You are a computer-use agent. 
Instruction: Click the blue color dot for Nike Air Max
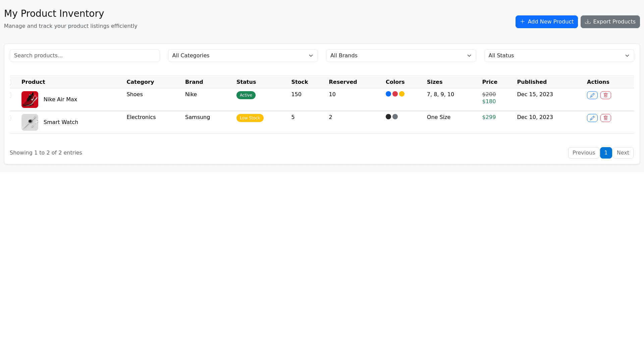click(x=388, y=94)
